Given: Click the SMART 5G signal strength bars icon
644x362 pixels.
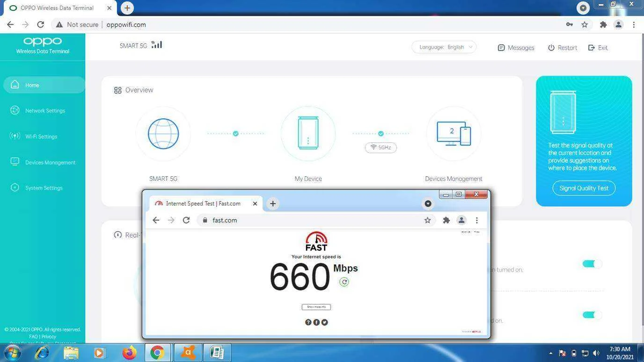Looking at the screenshot, I should click(x=157, y=45).
